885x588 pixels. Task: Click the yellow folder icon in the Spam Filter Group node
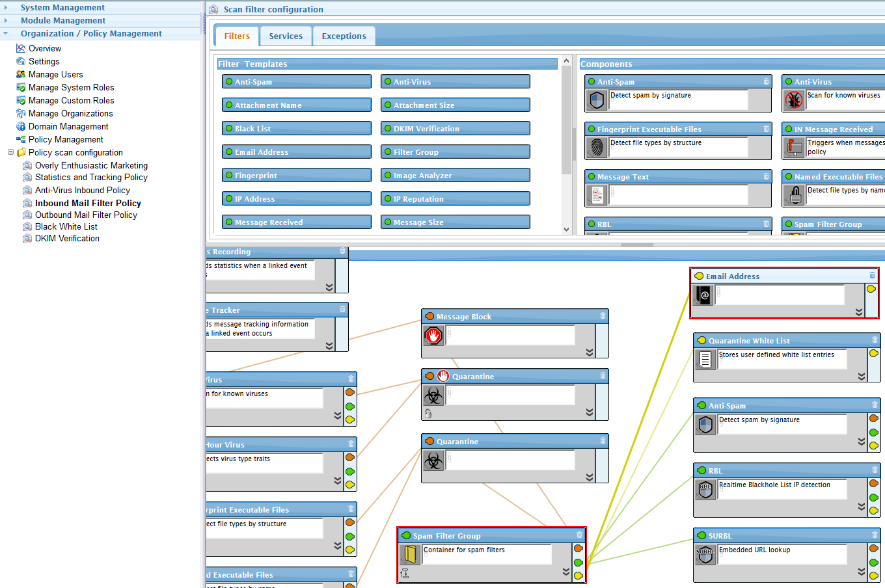[x=410, y=554]
